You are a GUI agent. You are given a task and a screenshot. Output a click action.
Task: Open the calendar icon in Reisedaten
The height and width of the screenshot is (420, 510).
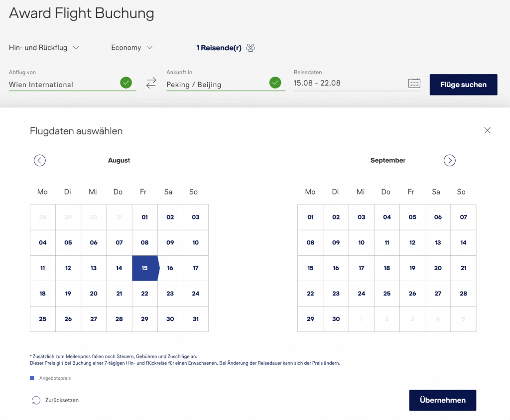tap(414, 83)
